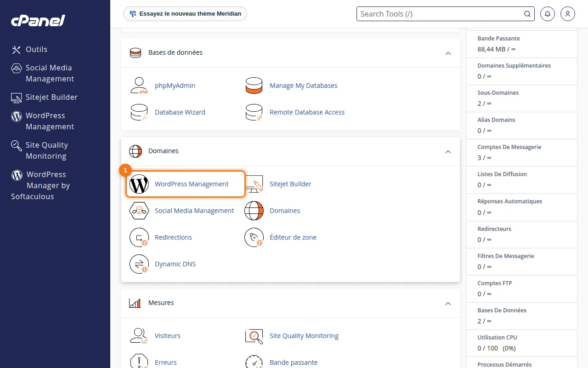Click the Éditeur de zone icon
Screen dimensions: 588x368
click(x=254, y=237)
